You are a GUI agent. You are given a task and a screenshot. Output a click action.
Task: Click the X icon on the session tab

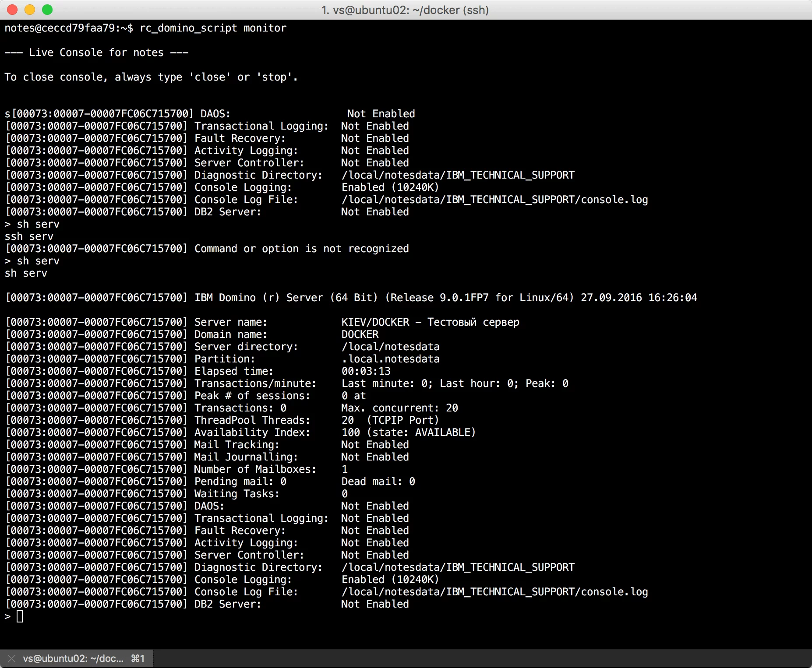[x=11, y=658]
